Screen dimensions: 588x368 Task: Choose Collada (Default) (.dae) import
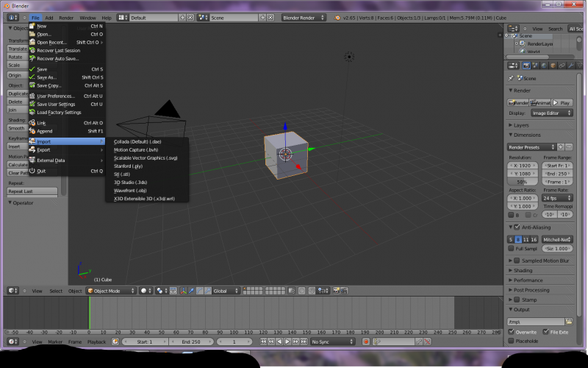(x=147, y=141)
